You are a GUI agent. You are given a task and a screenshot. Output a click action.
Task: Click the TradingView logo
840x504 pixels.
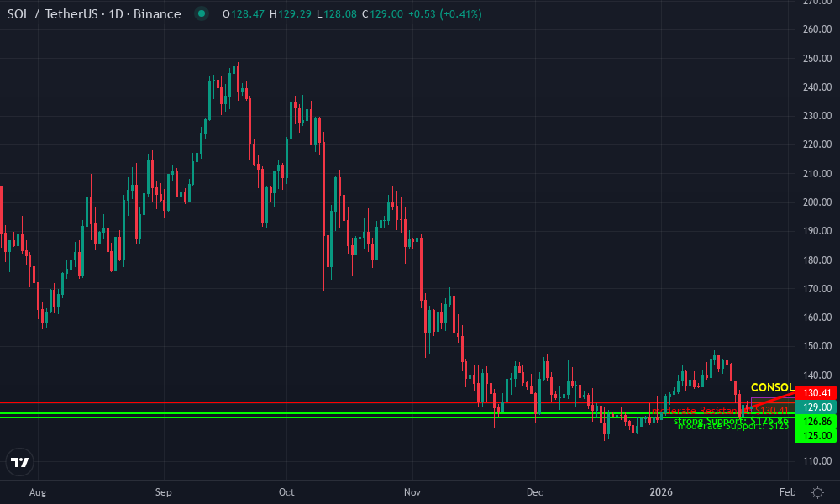[20, 462]
